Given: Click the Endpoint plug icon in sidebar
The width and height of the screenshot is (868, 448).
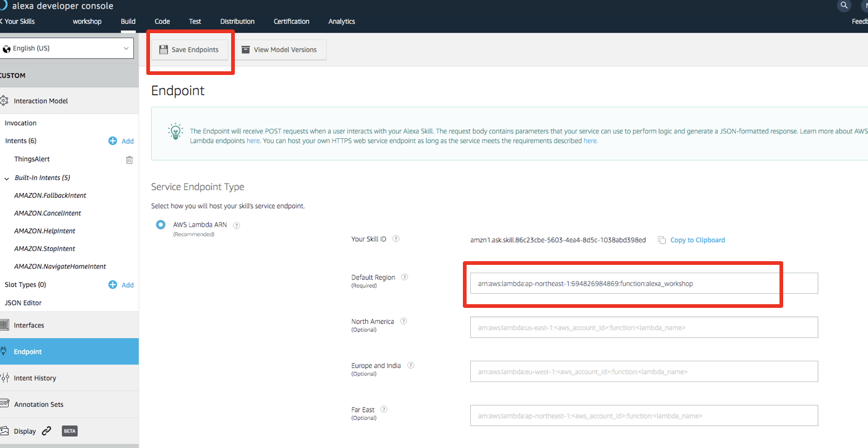Looking at the screenshot, I should tap(4, 352).
